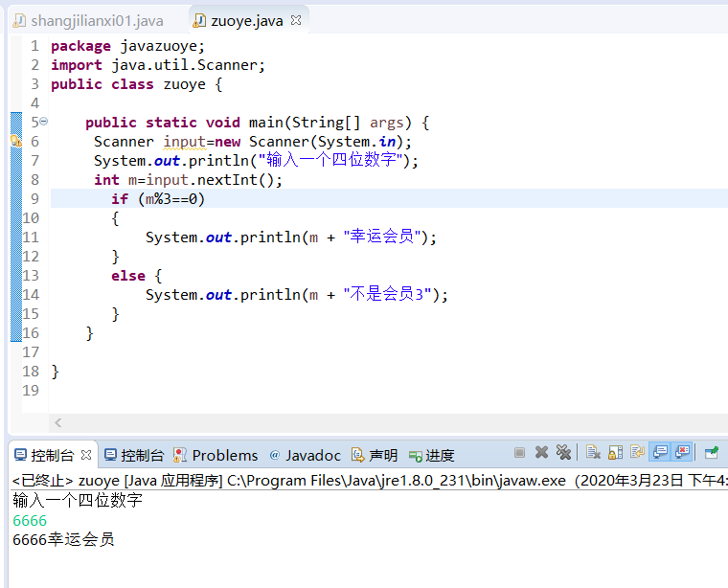Click the string "不是会员3" on line 14
This screenshot has height=588, width=728.
pos(388,294)
